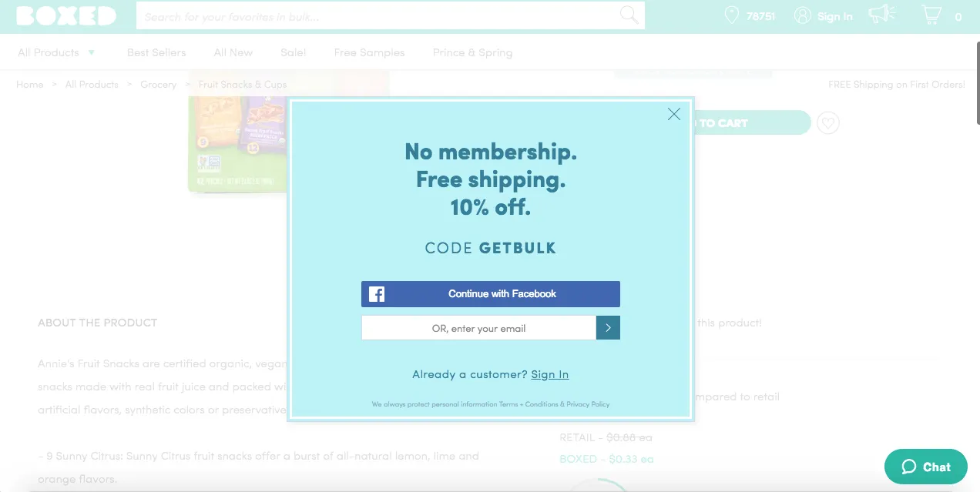Follow the Sign In link in popup
Screen dimensions: 980x492
[x=550, y=374]
